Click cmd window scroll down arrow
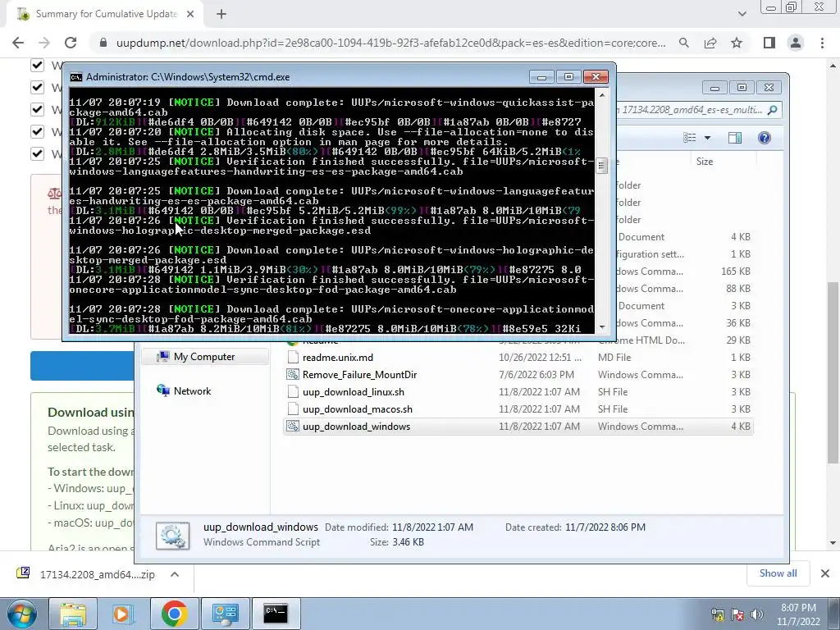840x630 pixels. [601, 326]
